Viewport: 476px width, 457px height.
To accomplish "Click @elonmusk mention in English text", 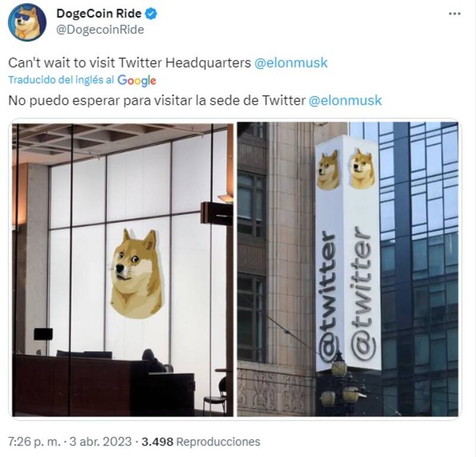I will pyautogui.click(x=291, y=63).
